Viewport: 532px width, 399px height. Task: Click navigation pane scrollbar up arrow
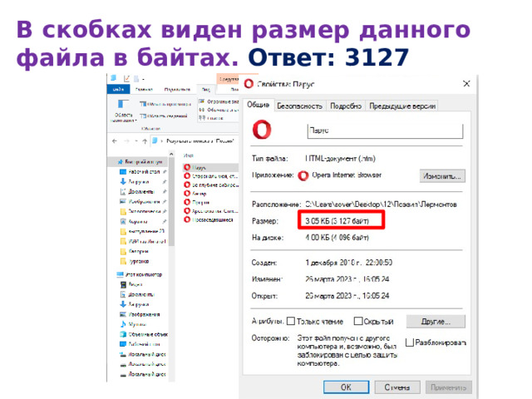[171, 155]
